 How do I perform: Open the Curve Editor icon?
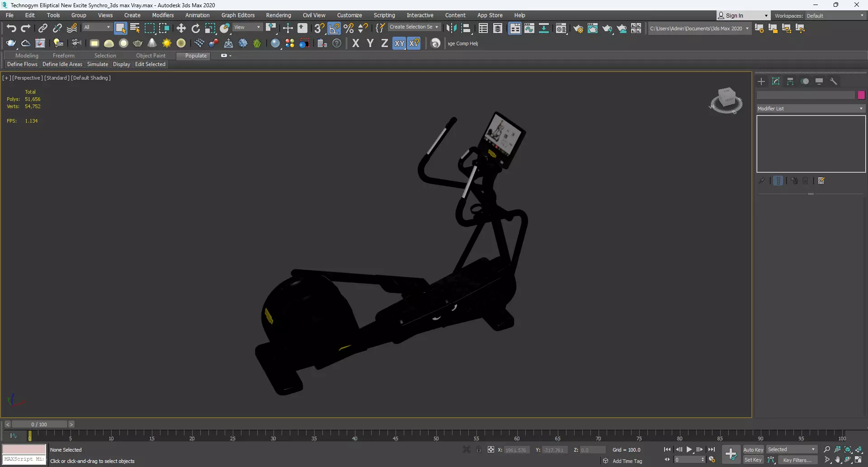[x=529, y=28]
